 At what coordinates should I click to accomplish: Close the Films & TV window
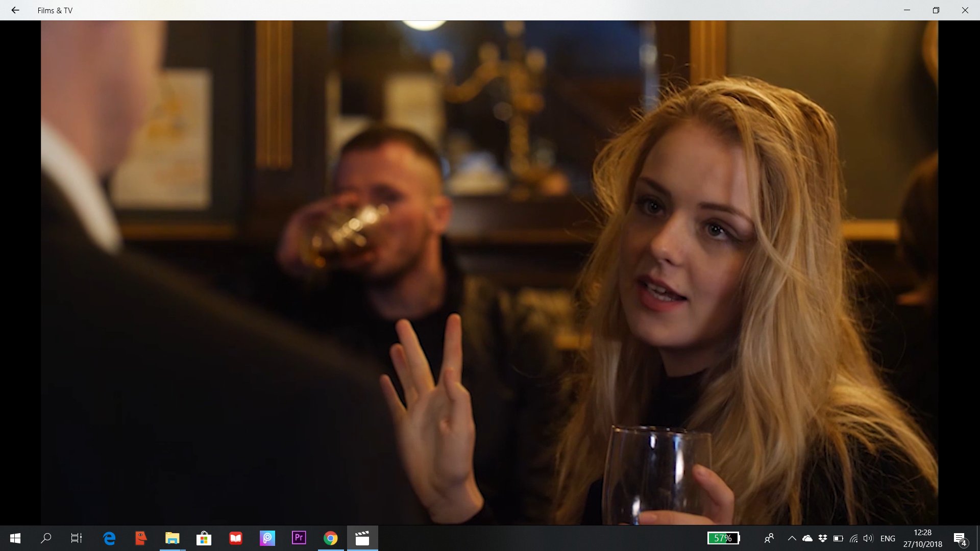click(x=965, y=10)
